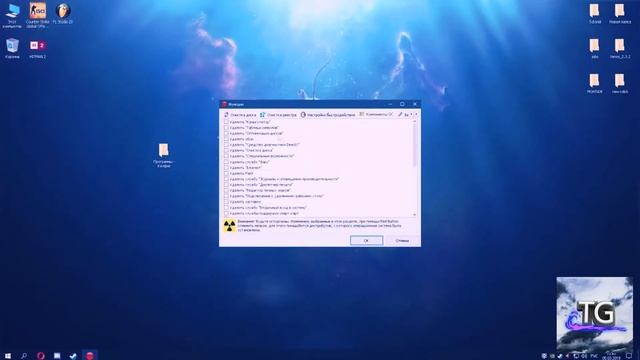
Task: Click the red Win 10 Tweaker taskbar icon
Action: [x=90, y=356]
